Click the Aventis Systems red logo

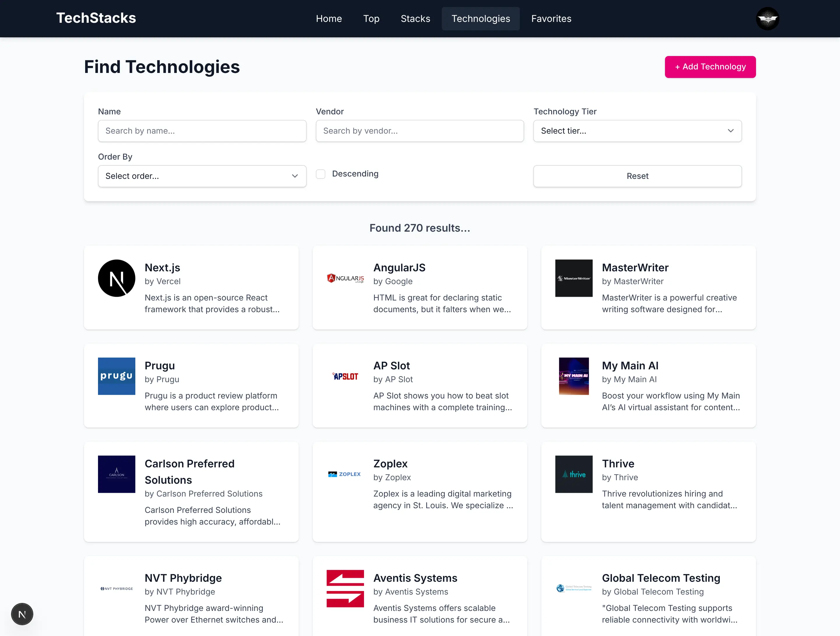tap(345, 588)
